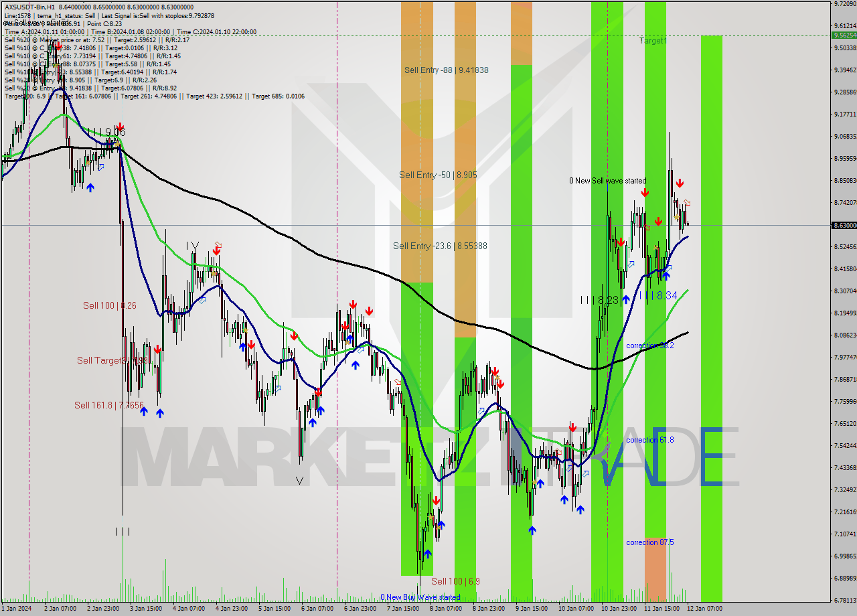The height and width of the screenshot is (616, 857).
Task: Click the '2 Jan 23:00' time axis label
Action: click(x=103, y=609)
